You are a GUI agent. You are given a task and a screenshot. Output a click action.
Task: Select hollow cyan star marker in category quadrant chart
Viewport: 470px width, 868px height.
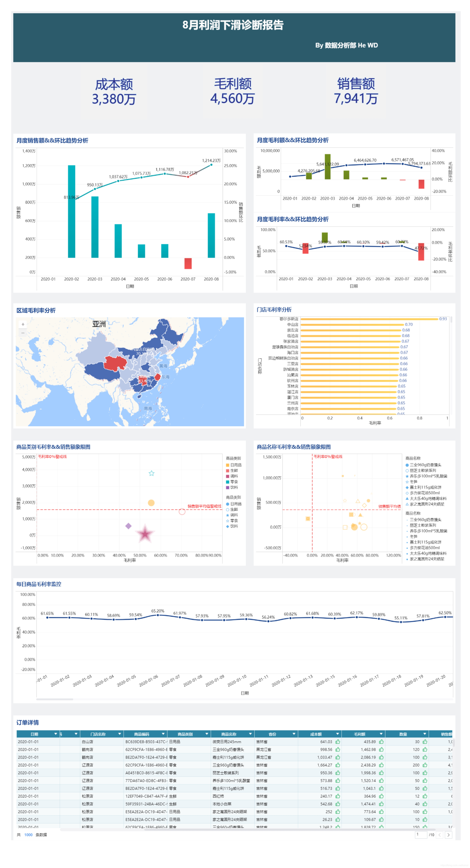(x=151, y=473)
